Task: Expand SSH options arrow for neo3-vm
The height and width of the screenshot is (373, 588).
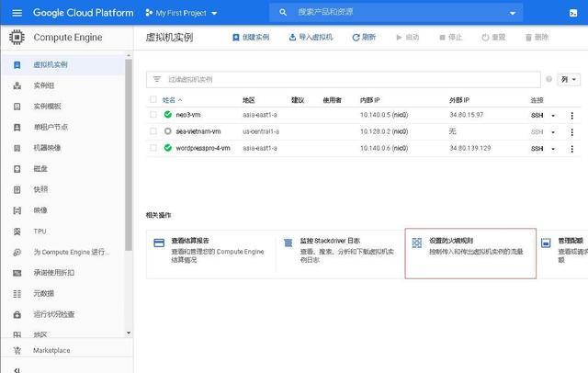Action: [x=553, y=116]
